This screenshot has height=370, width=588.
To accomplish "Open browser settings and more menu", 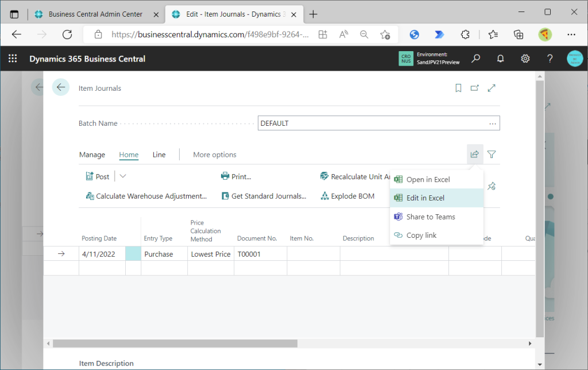I will click(571, 34).
